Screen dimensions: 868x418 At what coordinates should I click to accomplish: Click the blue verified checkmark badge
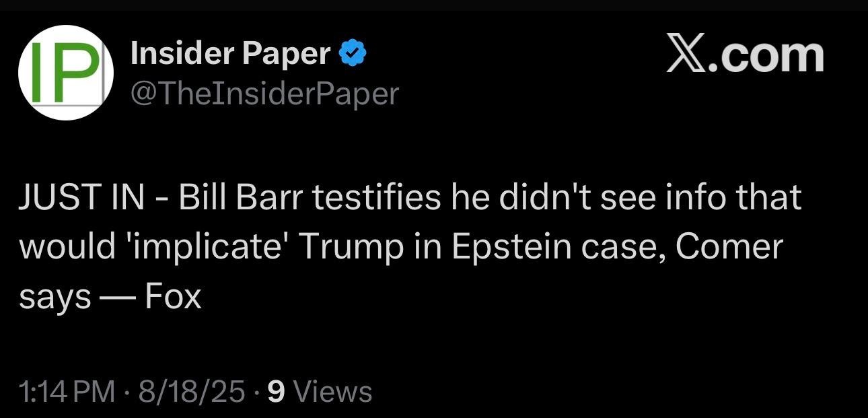point(353,53)
